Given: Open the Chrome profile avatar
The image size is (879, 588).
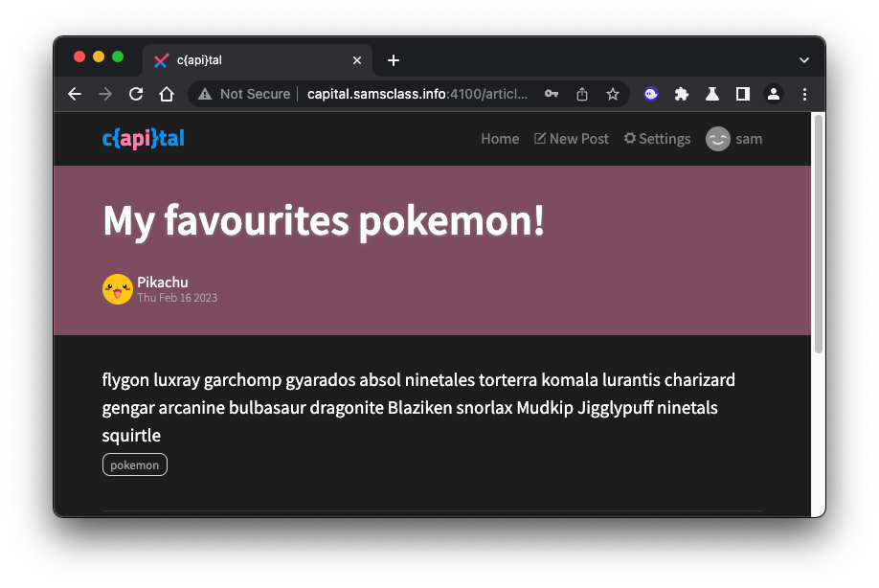Looking at the screenshot, I should [774, 94].
